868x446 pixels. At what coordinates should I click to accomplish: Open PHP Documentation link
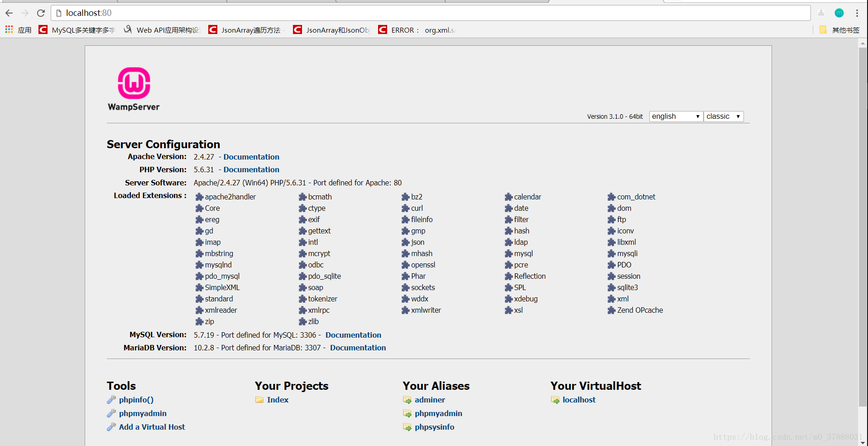[x=251, y=170]
